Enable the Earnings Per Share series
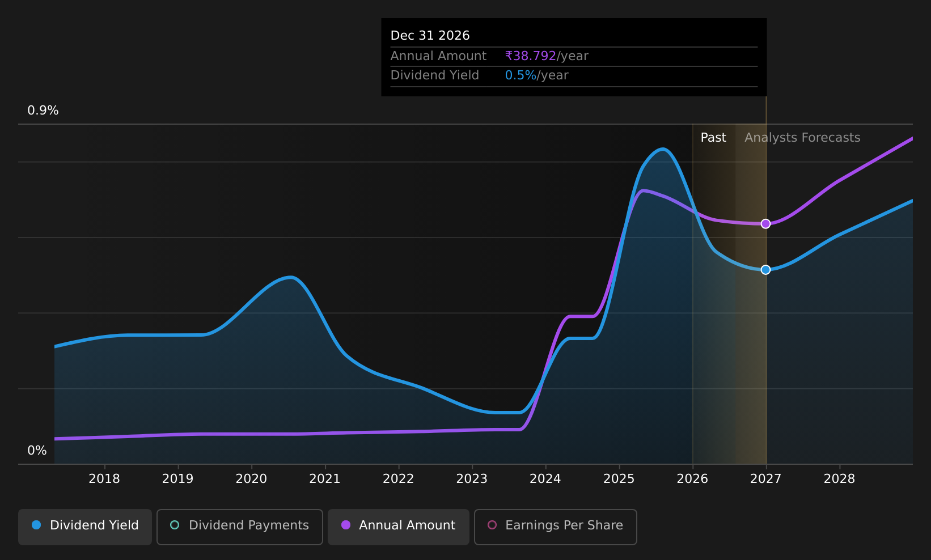 [556, 527]
